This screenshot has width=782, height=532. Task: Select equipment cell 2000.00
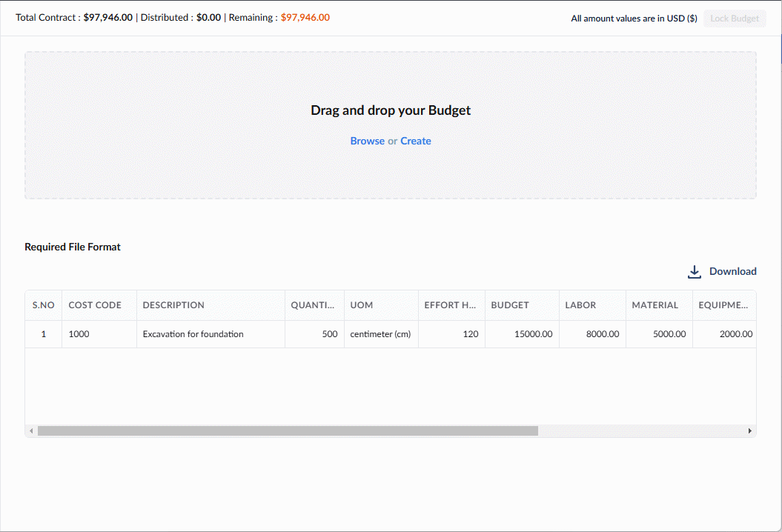[x=724, y=334]
